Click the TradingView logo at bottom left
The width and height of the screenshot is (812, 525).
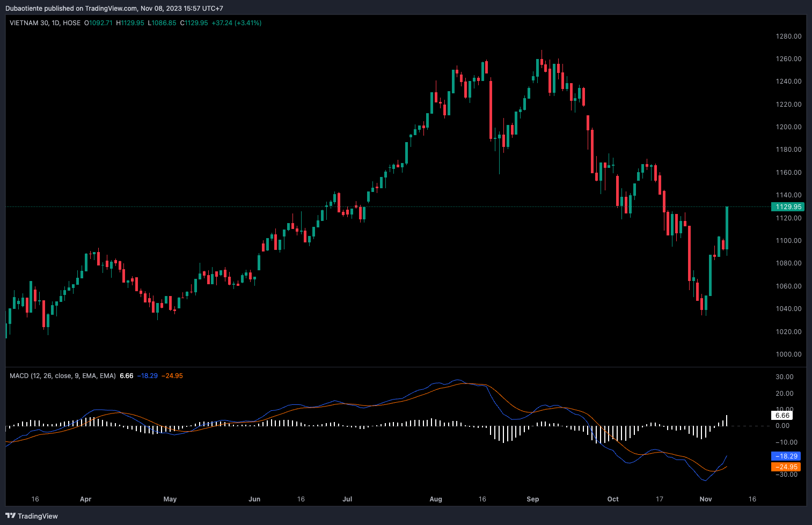click(32, 516)
